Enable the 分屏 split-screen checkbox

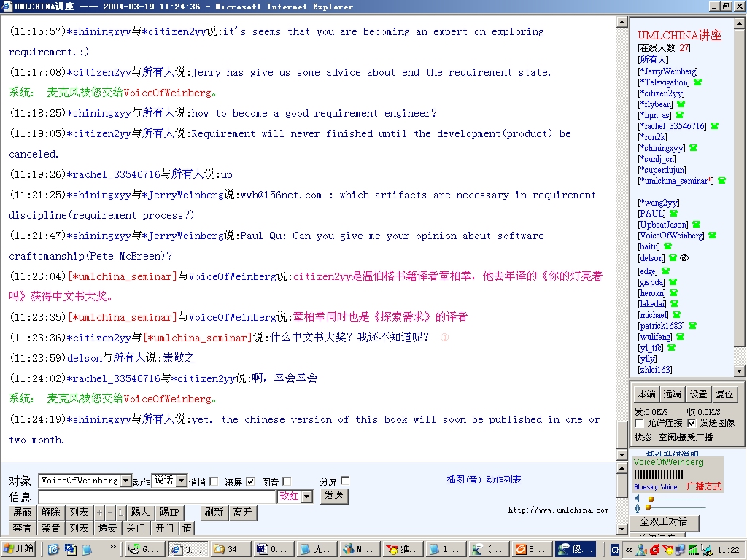pyautogui.click(x=345, y=481)
